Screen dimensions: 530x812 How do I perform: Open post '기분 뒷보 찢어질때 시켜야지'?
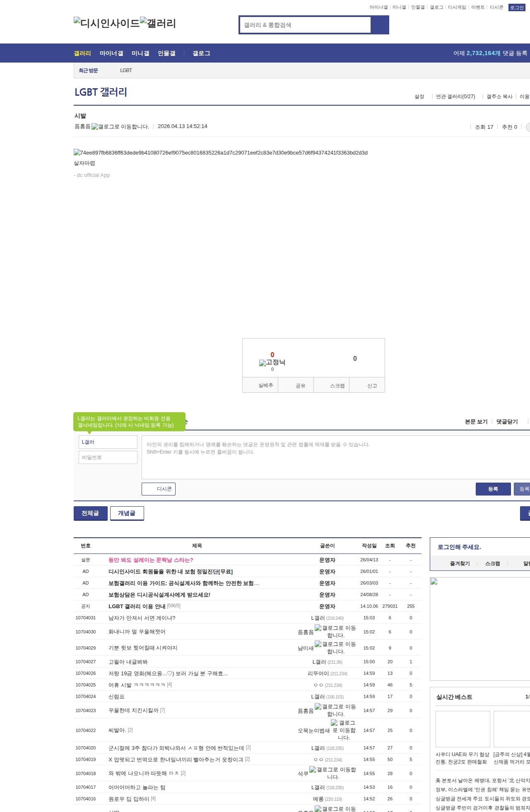(143, 648)
